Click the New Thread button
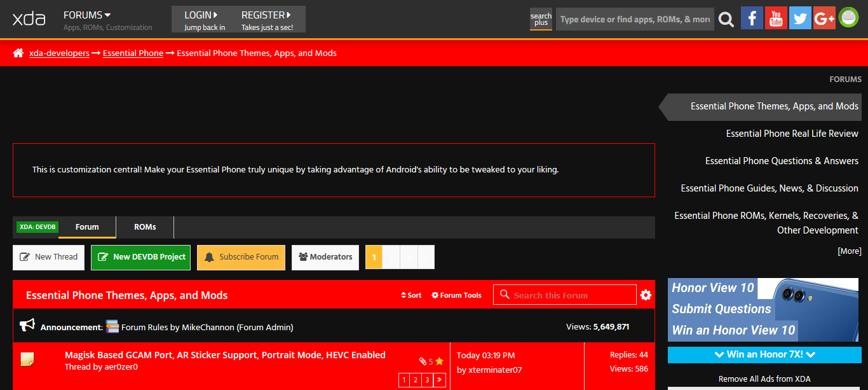Image resolution: width=868 pixels, height=390 pixels. pyautogui.click(x=48, y=257)
